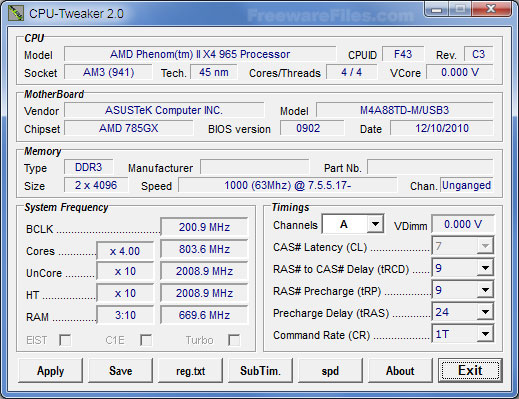
Task: Click the Apply button
Action: [50, 371]
